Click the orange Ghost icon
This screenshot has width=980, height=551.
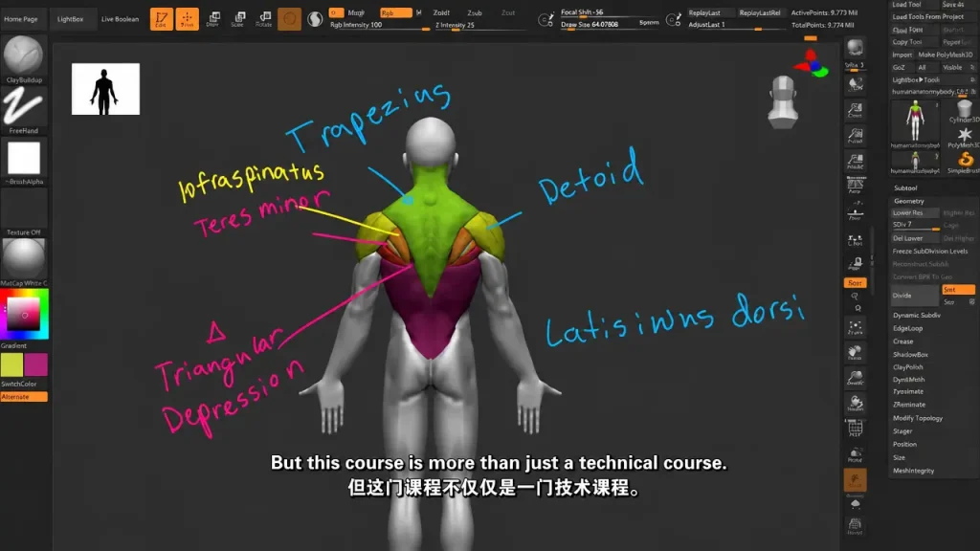coord(855,480)
